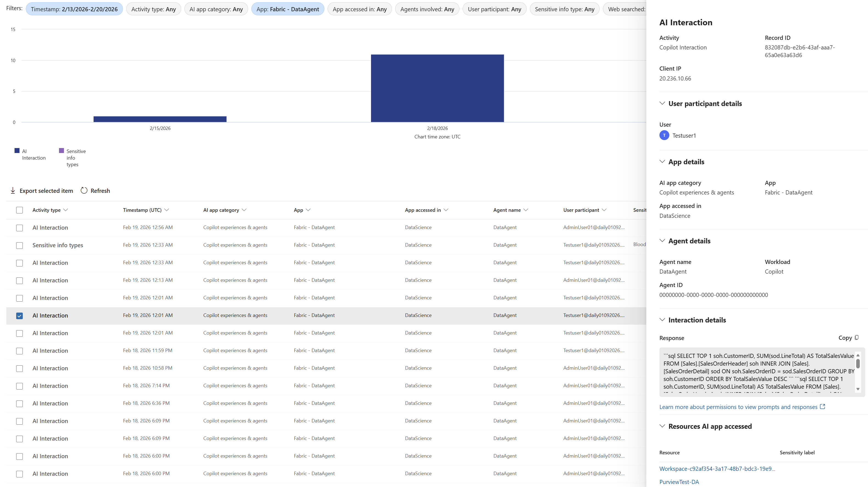Click the Sensitive info types activity cell
Viewport: 868px width, 487px height.
click(58, 245)
